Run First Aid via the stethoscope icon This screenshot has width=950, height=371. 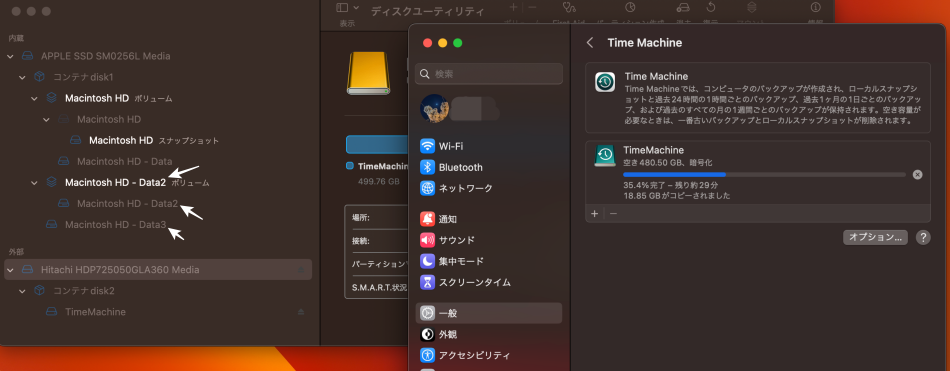tap(568, 7)
